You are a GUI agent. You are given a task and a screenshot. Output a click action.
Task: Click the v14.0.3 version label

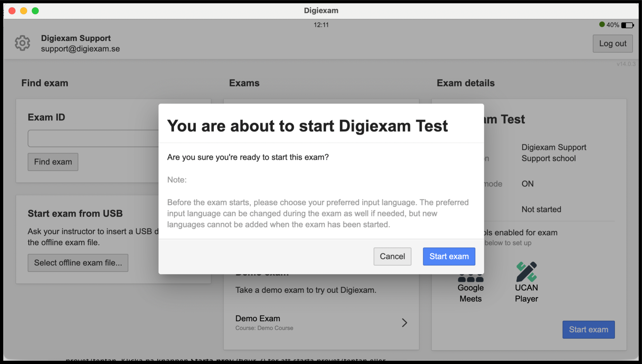pos(626,64)
